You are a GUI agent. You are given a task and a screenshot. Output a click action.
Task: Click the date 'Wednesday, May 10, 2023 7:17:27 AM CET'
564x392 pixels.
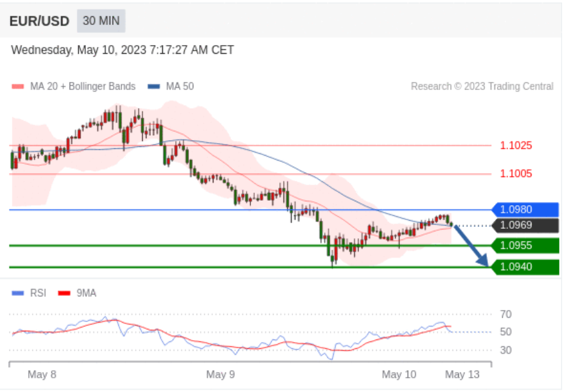pos(122,50)
